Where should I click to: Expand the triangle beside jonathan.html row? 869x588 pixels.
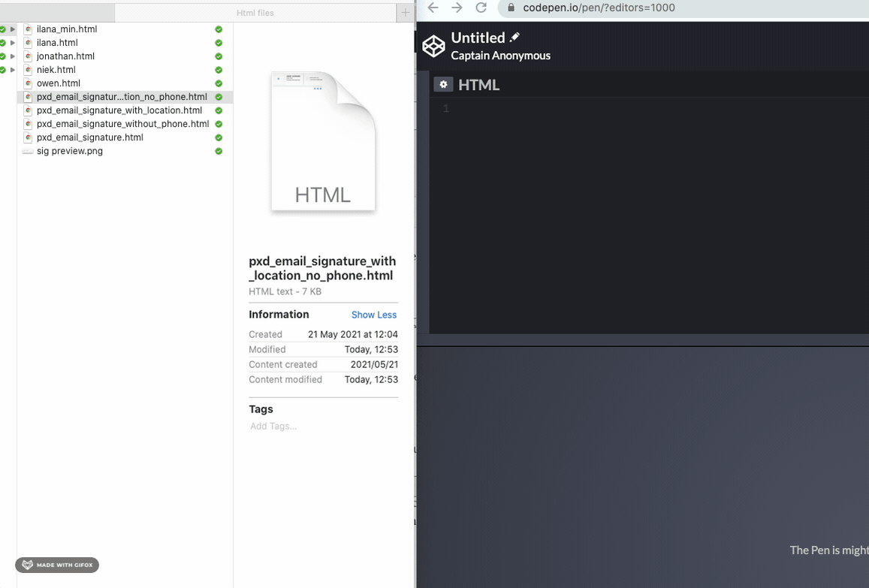click(13, 56)
